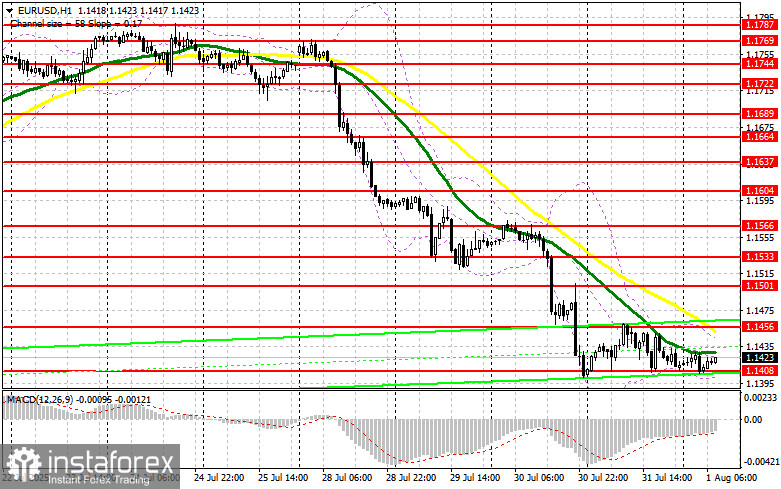Click the MACD -0.00421 scale value

[760, 462]
